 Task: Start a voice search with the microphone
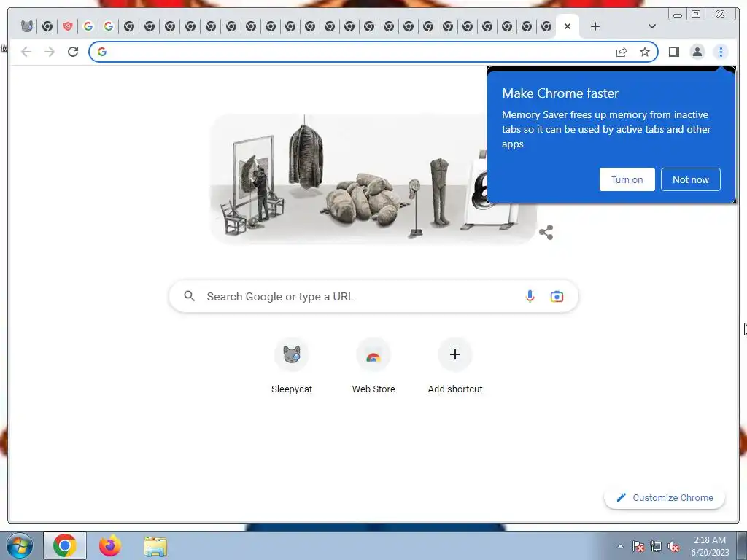530,296
